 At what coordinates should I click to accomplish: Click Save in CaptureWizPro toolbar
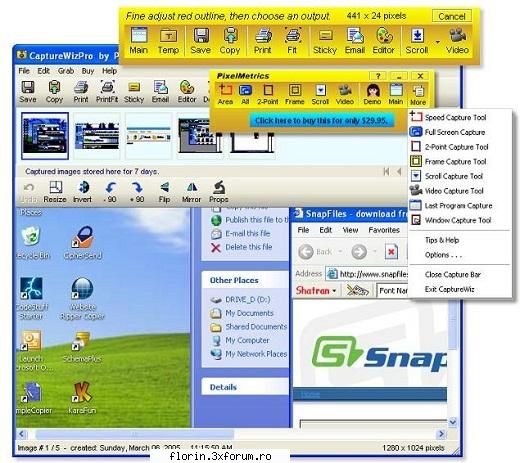(x=28, y=91)
